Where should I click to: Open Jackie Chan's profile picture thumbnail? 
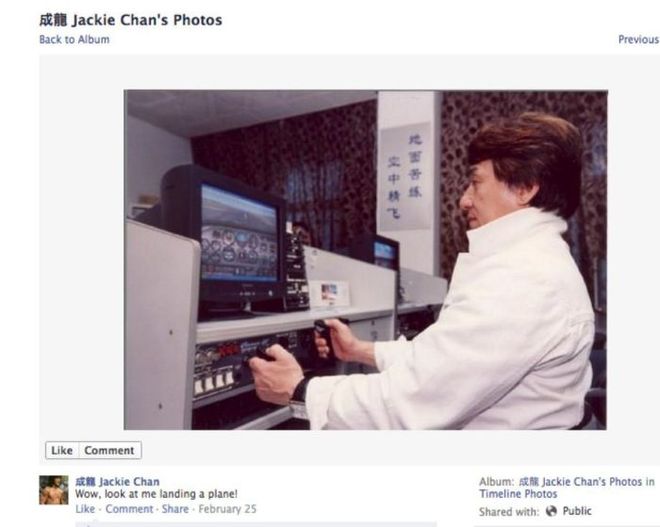pos(53,490)
